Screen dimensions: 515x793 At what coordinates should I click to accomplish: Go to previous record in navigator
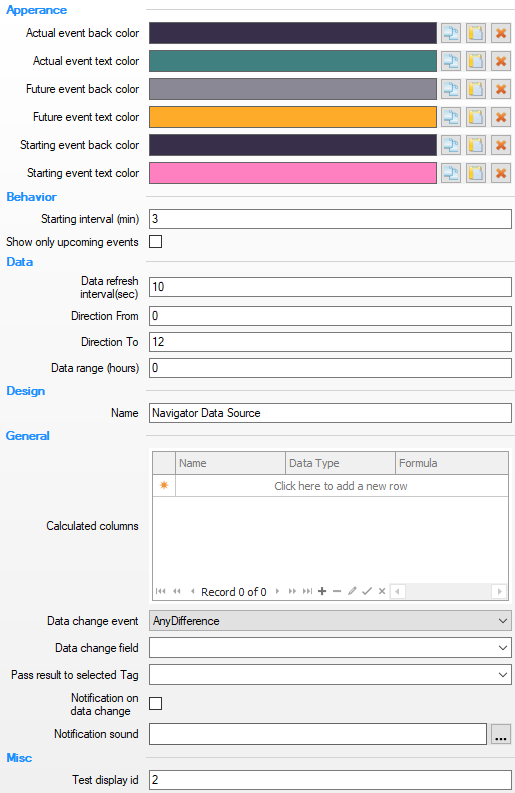[x=192, y=591]
